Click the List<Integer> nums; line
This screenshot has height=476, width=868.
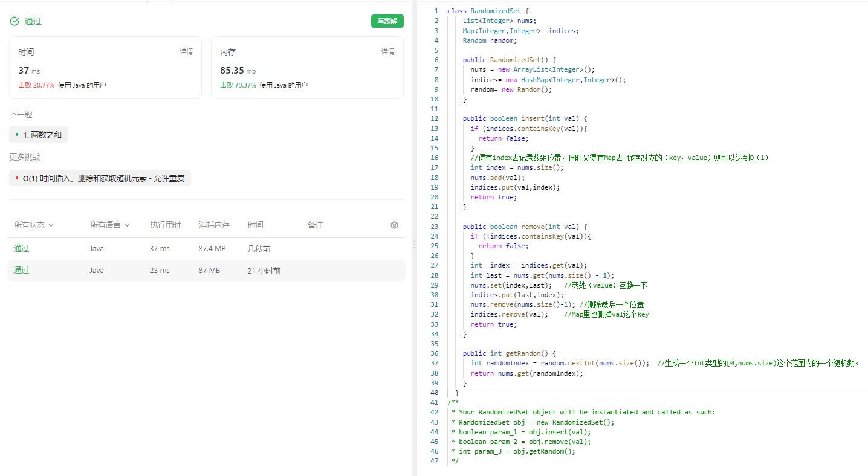[x=499, y=21]
